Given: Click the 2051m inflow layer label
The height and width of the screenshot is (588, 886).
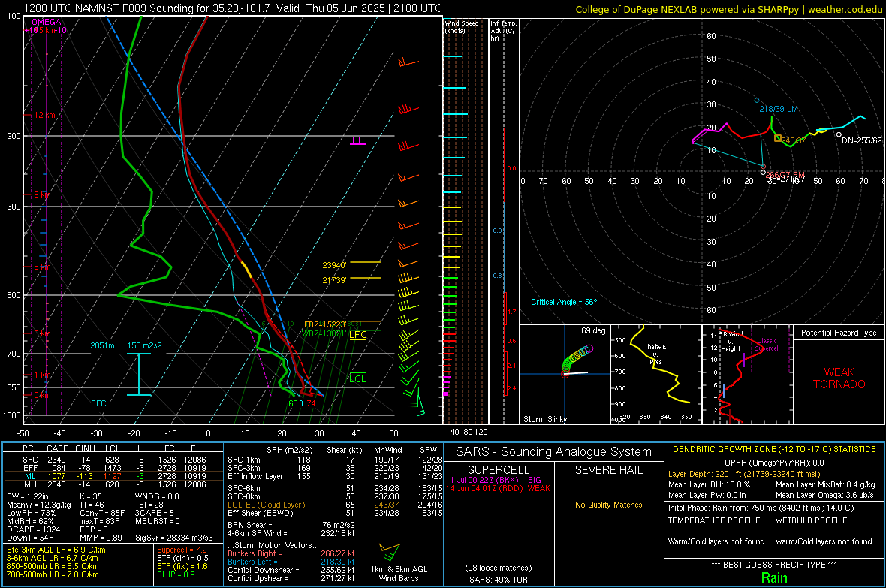Looking at the screenshot, I should (x=102, y=345).
